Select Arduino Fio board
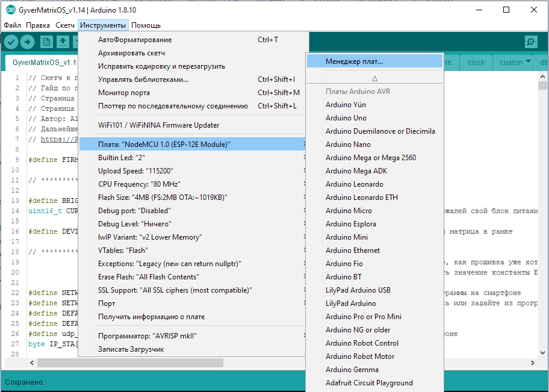This screenshot has height=392, width=549. 374,264
